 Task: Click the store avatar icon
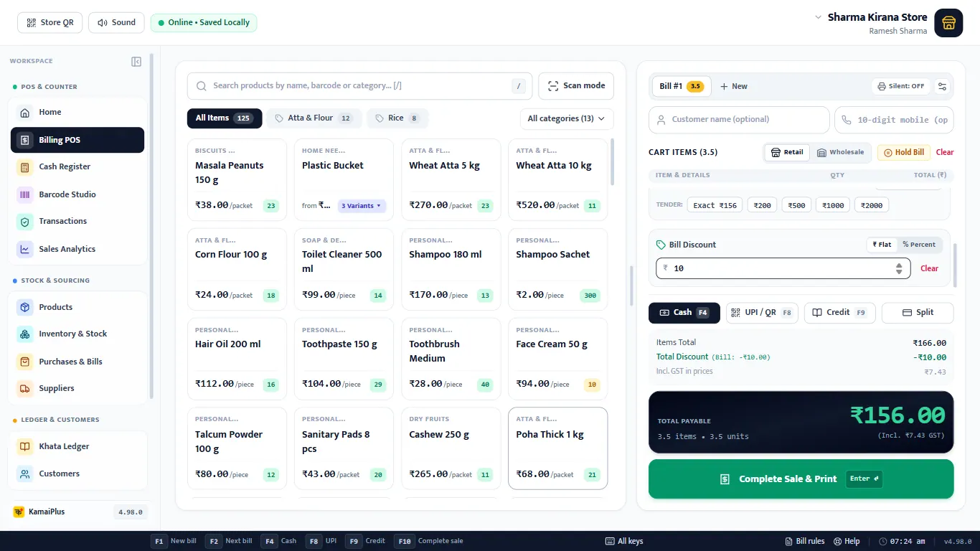(x=948, y=23)
